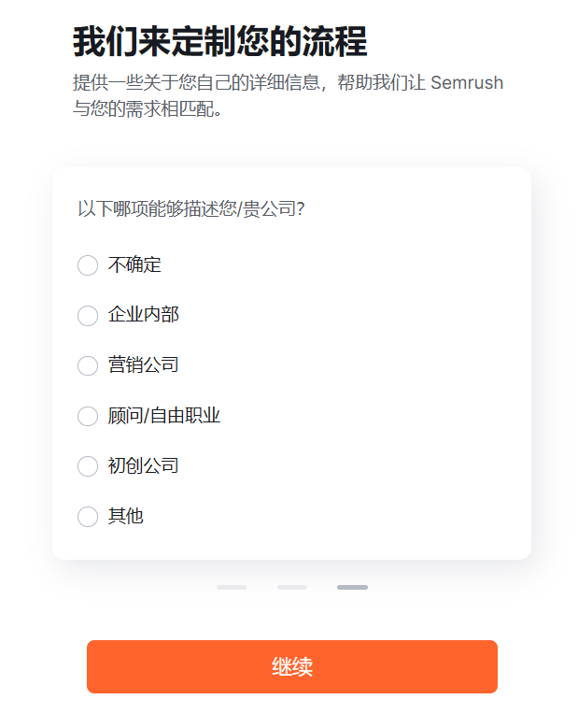This screenshot has width=578, height=728.
Task: Click the question text 以下哪项能够描述您/贵公司?
Action: pos(191,209)
